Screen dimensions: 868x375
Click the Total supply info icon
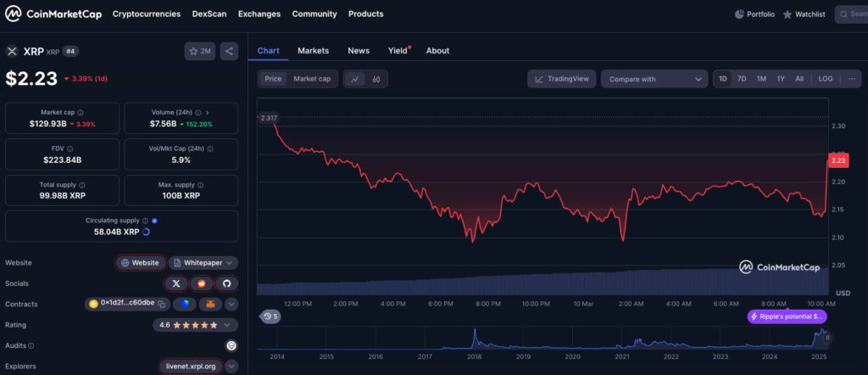click(x=81, y=185)
